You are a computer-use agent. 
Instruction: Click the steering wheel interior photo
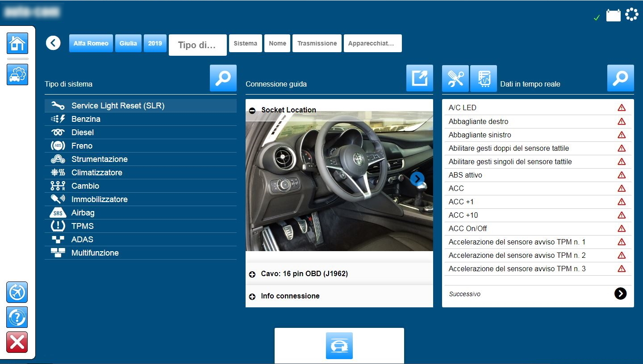coord(339,181)
